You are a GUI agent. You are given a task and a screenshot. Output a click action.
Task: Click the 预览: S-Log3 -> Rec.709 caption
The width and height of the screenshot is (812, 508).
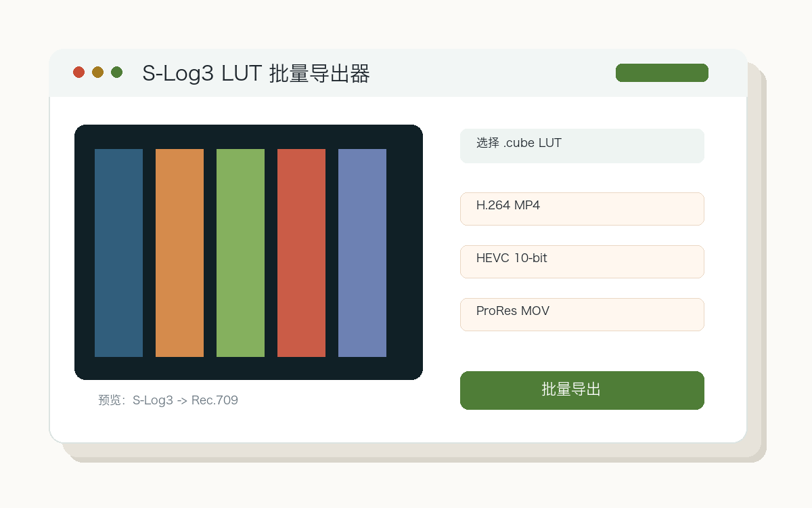[x=168, y=400]
